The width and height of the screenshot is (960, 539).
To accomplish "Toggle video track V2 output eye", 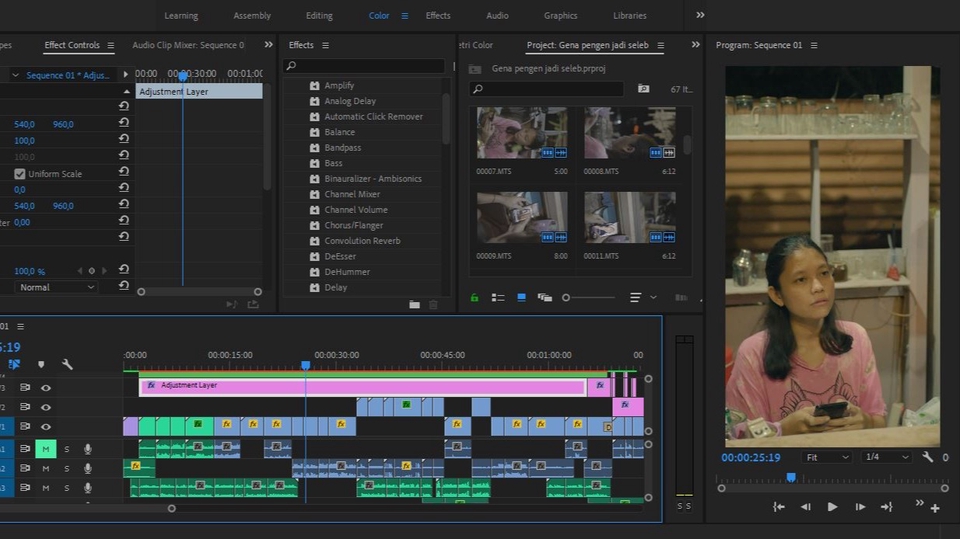I will (46, 407).
